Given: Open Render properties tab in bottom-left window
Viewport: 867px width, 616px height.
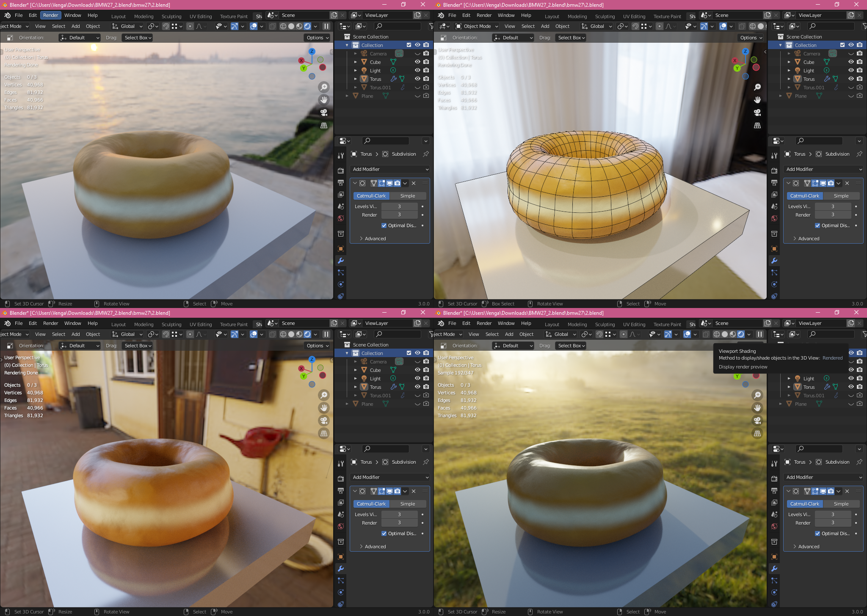Looking at the screenshot, I should pos(341,479).
